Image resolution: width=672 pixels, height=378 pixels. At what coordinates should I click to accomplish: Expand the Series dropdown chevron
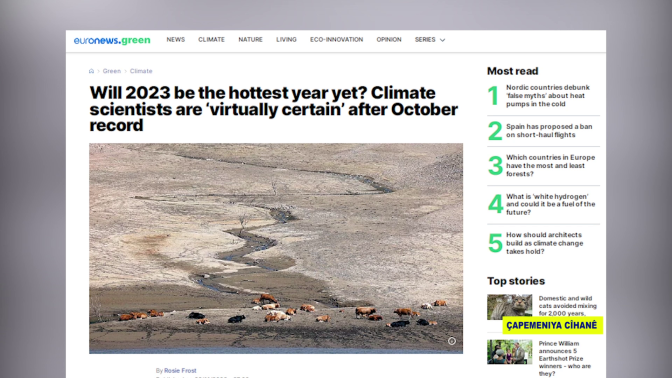pyautogui.click(x=443, y=40)
